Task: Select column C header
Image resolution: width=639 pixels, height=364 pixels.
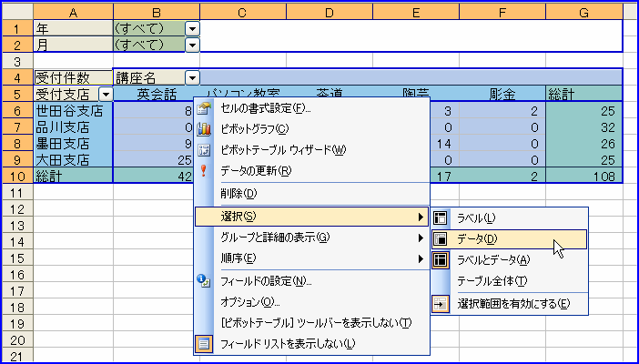Action: 243,12
